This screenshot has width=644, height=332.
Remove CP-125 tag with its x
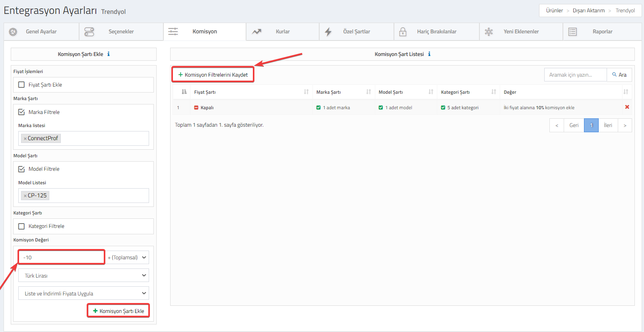[25, 196]
